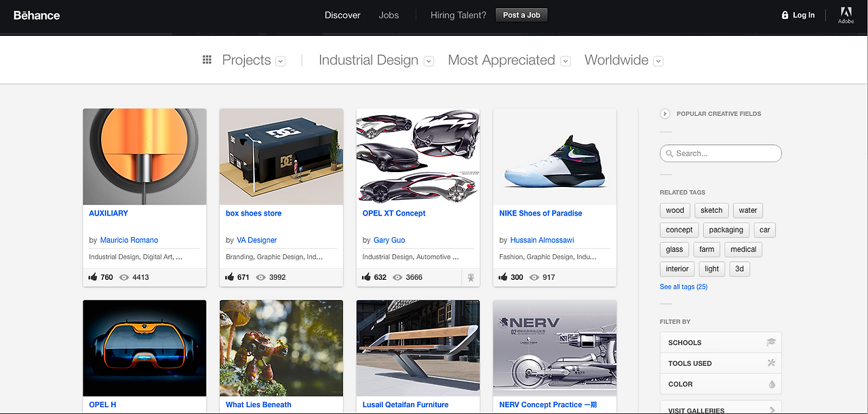The image size is (868, 414).
Task: Open the box shoes store thumbnail
Action: [281, 157]
